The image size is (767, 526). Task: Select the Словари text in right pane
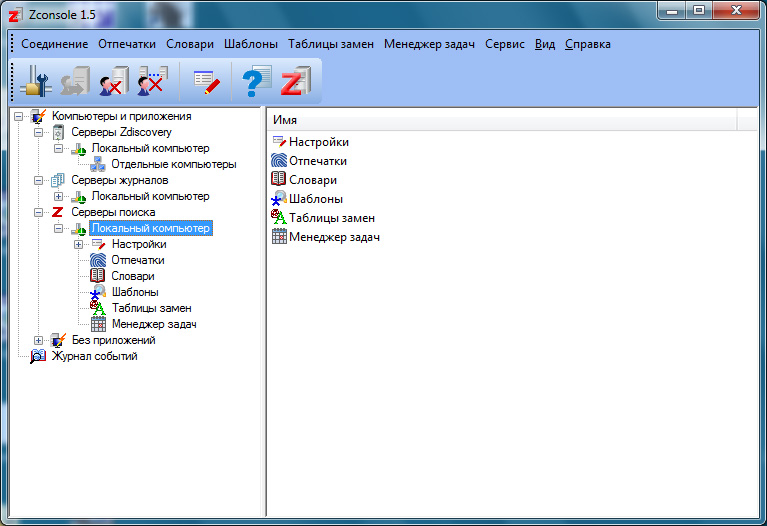(313, 180)
